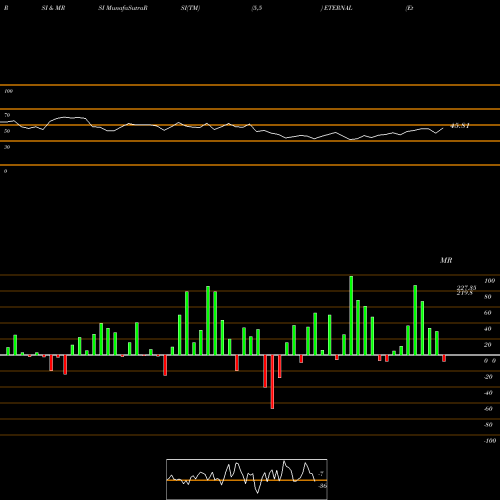Click the 60 label on MR axis
The height and width of the screenshot is (500, 500).
point(488,313)
